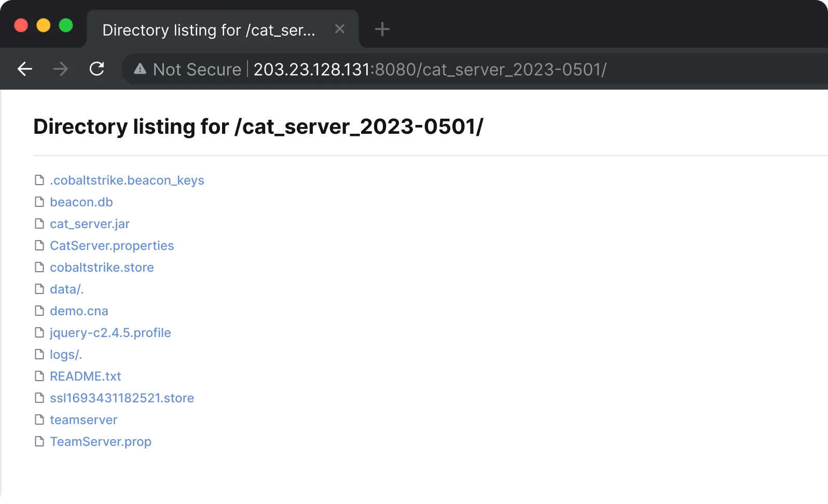Click file icon beside TeamServer.prop
Viewport: 828px width, 504px height.
39,441
